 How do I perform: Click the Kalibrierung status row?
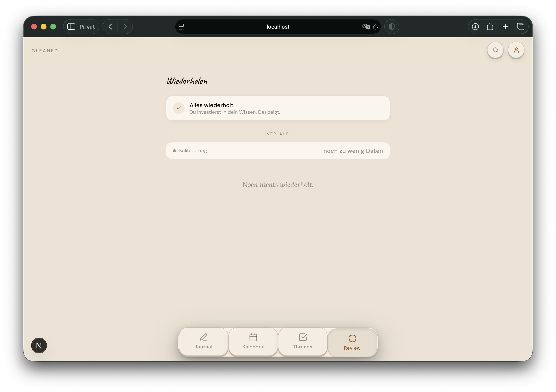278,151
